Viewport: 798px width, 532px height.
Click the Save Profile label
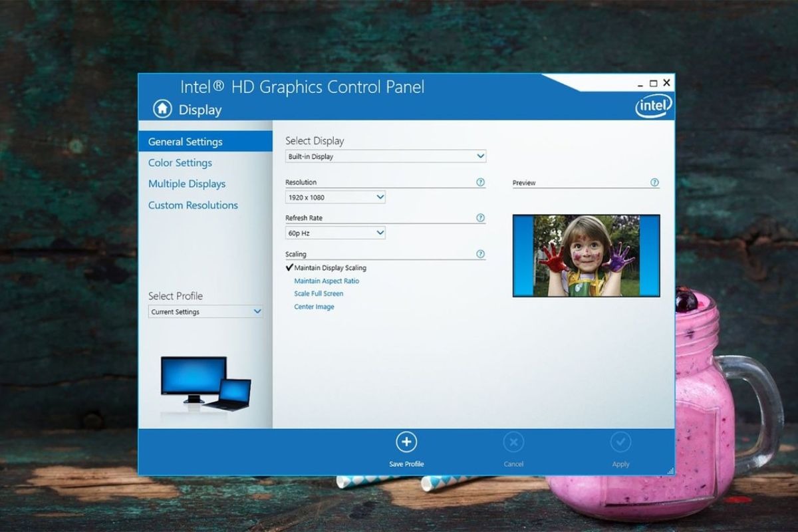point(406,464)
